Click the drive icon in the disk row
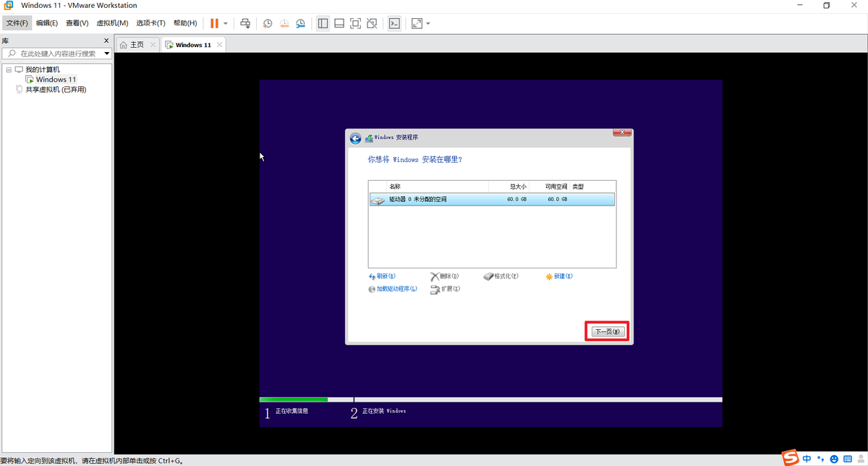This screenshot has width=868, height=466. click(378, 200)
